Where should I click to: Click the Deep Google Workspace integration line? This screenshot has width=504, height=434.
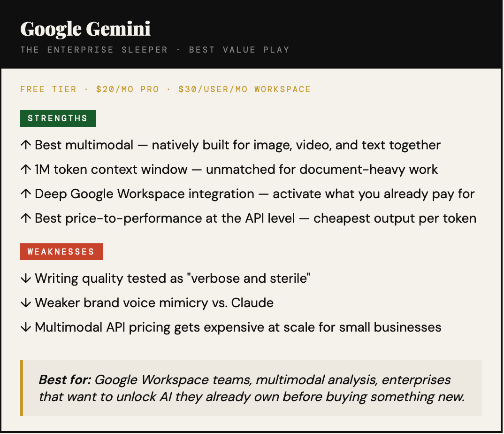(x=255, y=194)
